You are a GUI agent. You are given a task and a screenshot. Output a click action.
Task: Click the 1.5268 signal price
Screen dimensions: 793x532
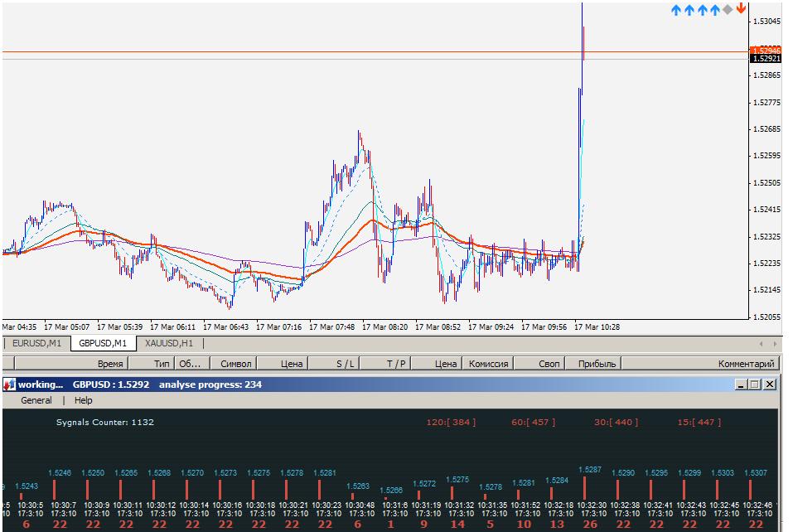click(159, 473)
